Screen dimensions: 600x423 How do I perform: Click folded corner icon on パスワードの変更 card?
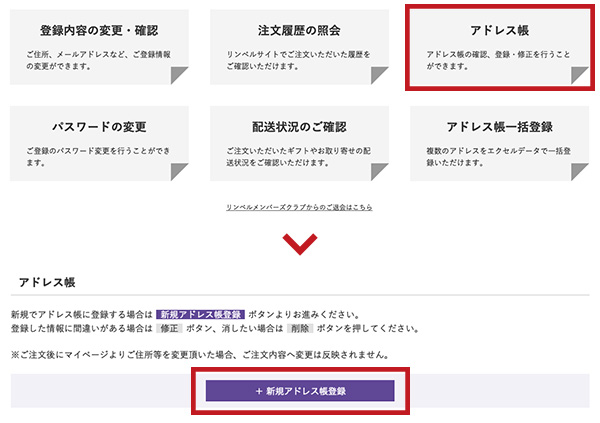(178, 172)
